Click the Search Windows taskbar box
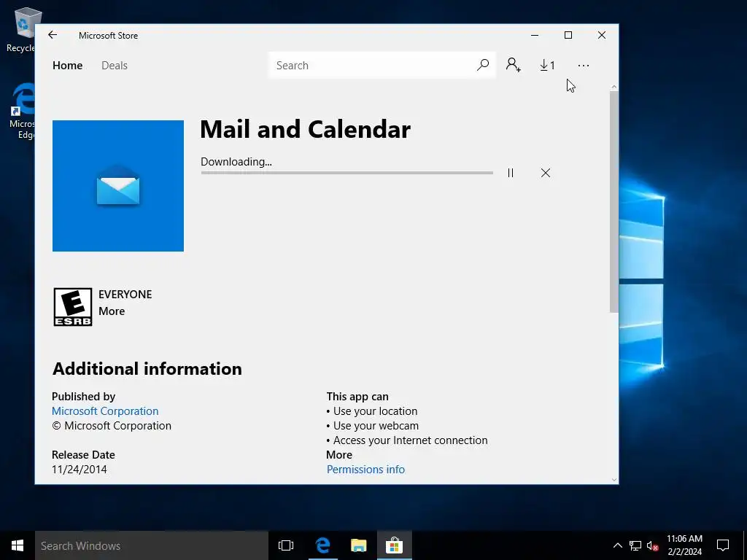 point(152,545)
